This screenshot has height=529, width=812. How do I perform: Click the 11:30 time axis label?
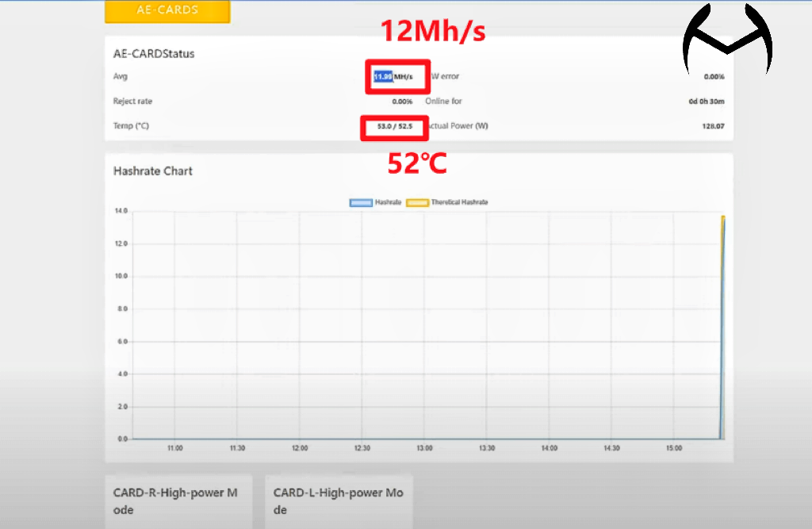click(237, 448)
